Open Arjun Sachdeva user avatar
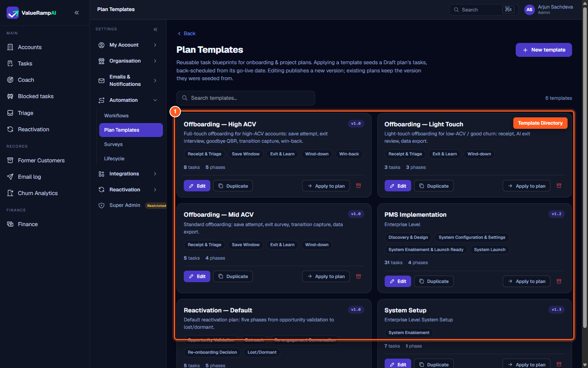Image resolution: width=588 pixels, height=368 pixels. (529, 10)
